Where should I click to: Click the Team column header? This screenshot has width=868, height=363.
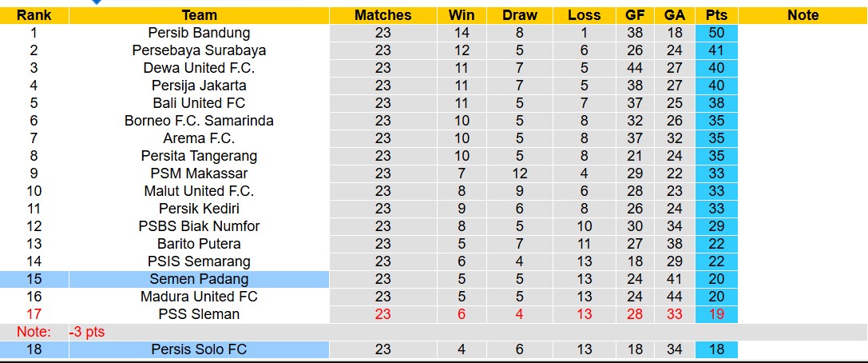coord(199,15)
